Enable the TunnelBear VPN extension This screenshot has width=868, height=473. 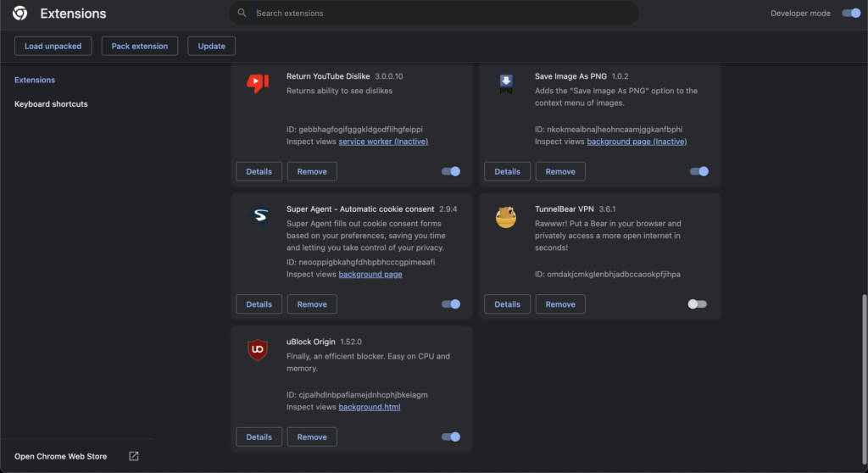(x=697, y=304)
